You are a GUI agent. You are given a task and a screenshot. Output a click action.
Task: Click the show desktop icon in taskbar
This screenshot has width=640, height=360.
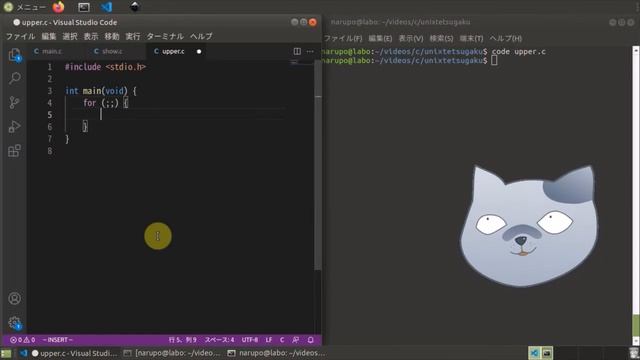[6, 353]
